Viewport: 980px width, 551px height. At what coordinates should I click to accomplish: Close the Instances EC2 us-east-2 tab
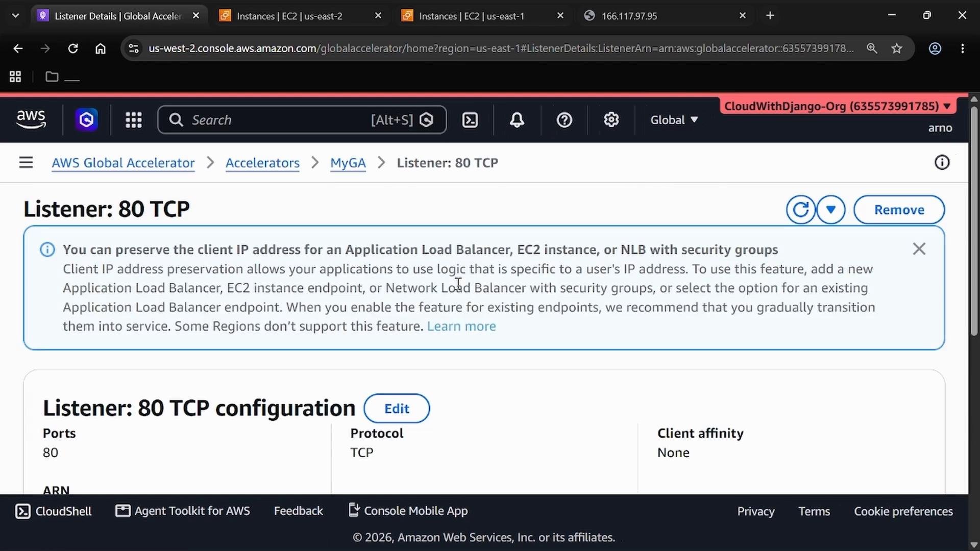pos(378,16)
